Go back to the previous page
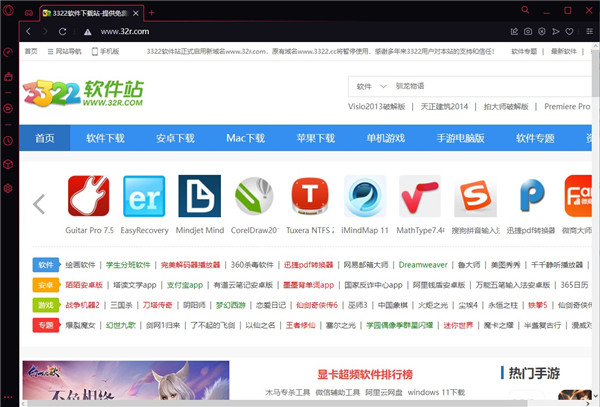 pyautogui.click(x=28, y=31)
